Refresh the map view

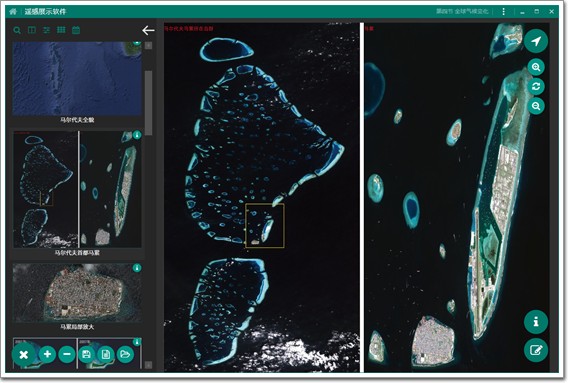pyautogui.click(x=536, y=86)
